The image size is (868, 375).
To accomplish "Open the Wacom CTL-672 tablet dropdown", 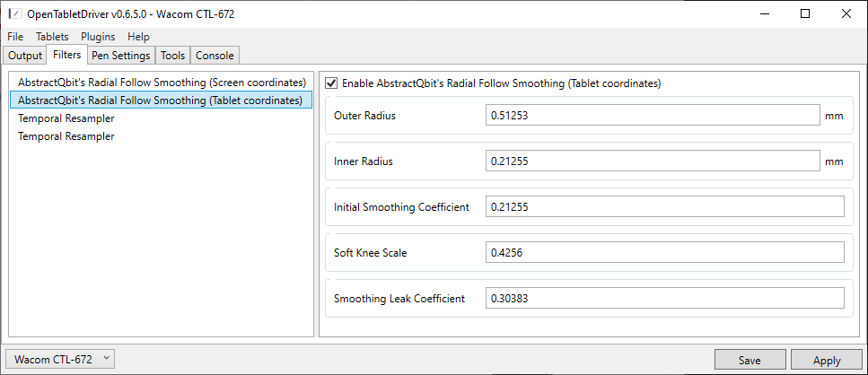I will (61, 359).
